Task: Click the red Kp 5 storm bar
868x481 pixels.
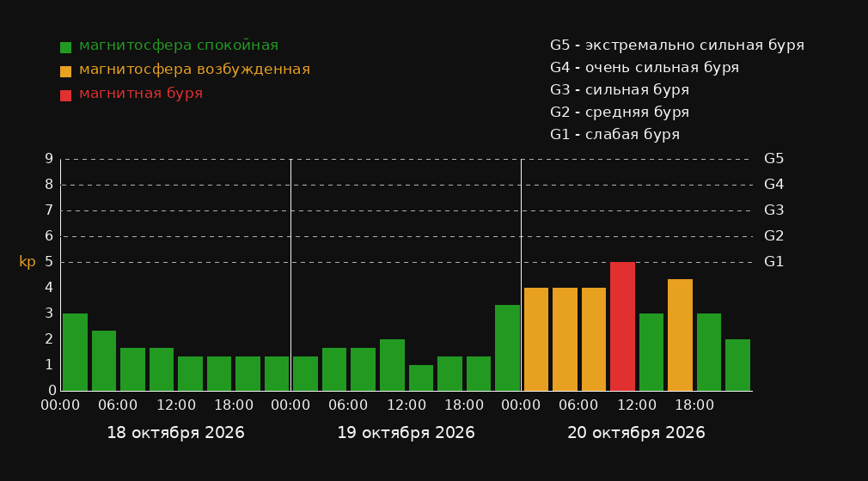Action: coord(623,326)
